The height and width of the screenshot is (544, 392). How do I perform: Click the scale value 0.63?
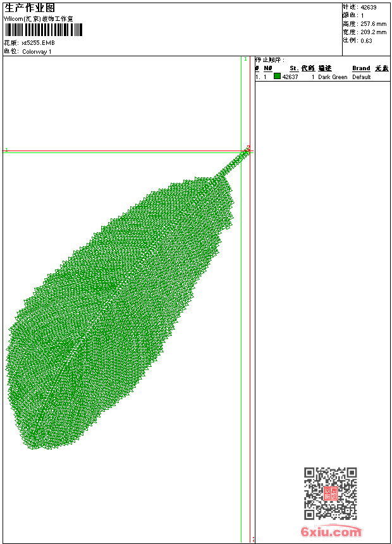point(366,40)
